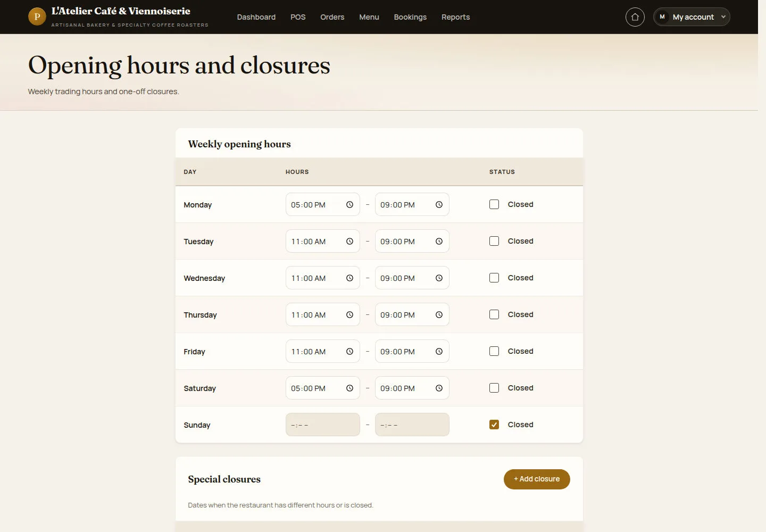Set Thursday status to closed
Viewport: 766px width, 532px height.
pos(494,314)
